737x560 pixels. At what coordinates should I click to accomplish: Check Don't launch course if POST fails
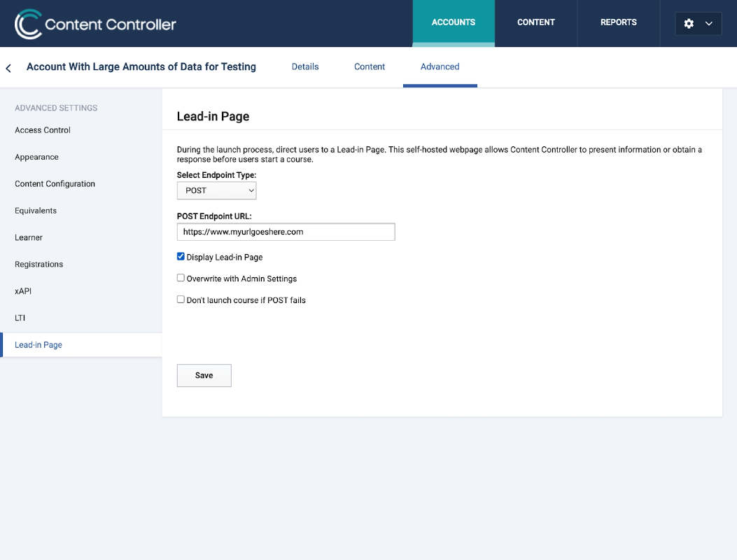coord(181,300)
